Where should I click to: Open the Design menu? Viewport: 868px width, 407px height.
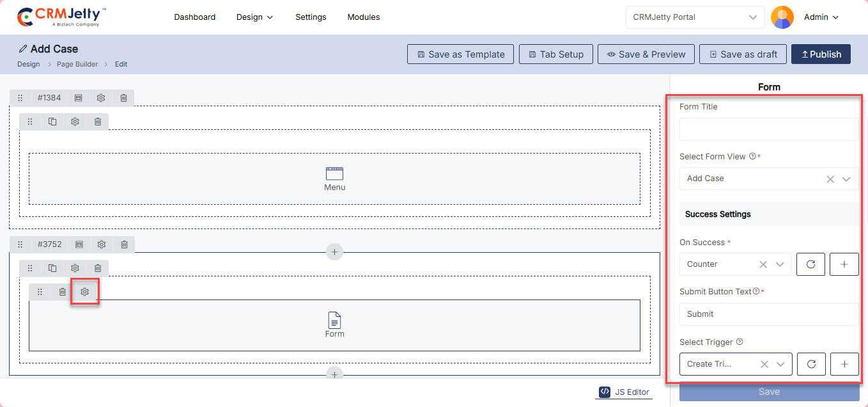(x=254, y=17)
